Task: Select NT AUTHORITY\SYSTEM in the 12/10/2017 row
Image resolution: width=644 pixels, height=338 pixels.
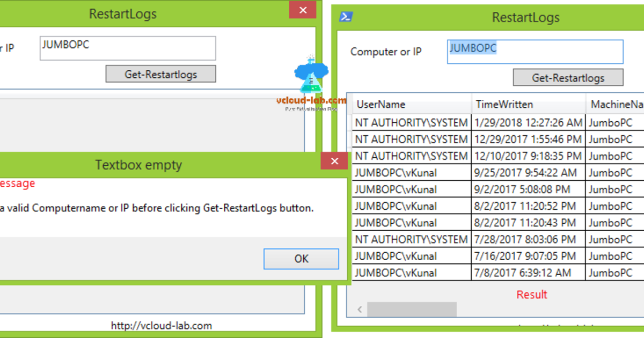Action: coord(412,156)
